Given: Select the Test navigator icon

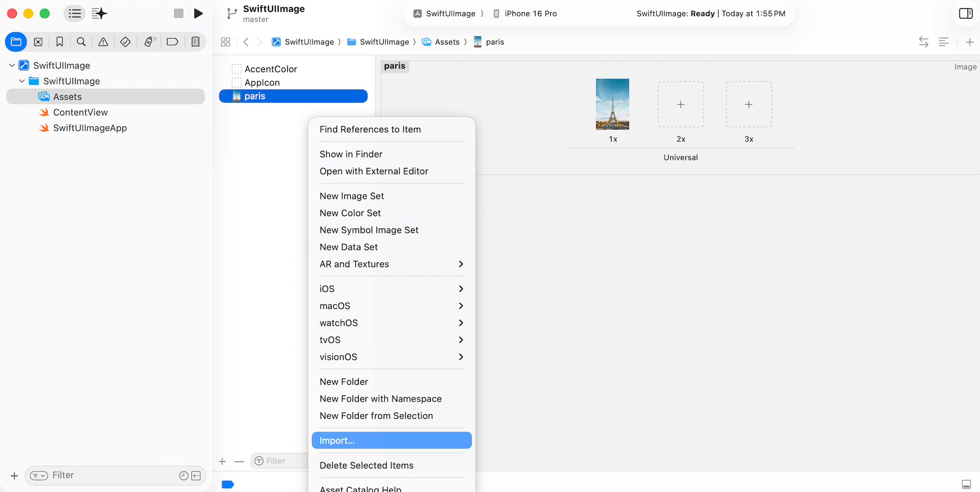Looking at the screenshot, I should [126, 41].
